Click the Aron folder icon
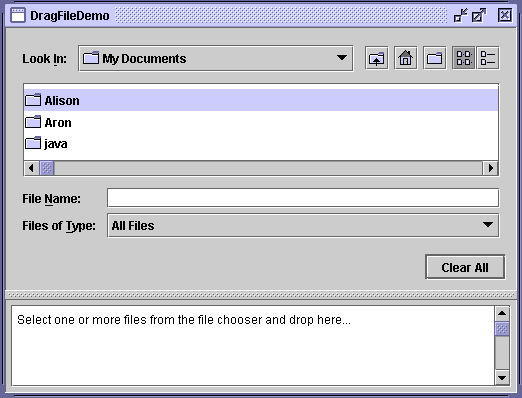522x398 pixels. point(33,122)
